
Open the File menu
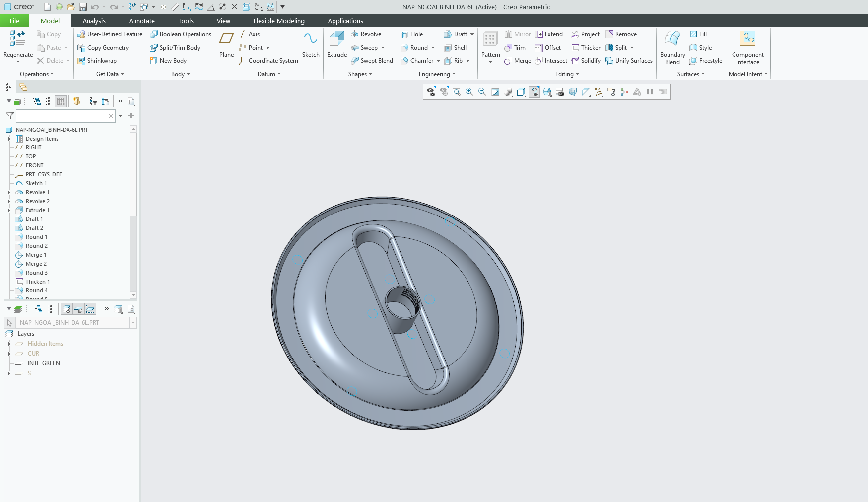coord(14,21)
